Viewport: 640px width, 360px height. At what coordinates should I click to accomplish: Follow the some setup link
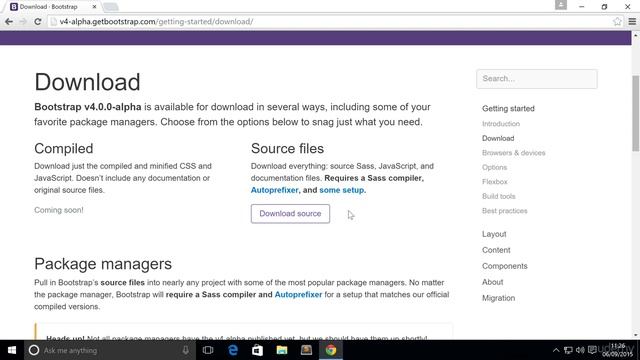pos(342,190)
